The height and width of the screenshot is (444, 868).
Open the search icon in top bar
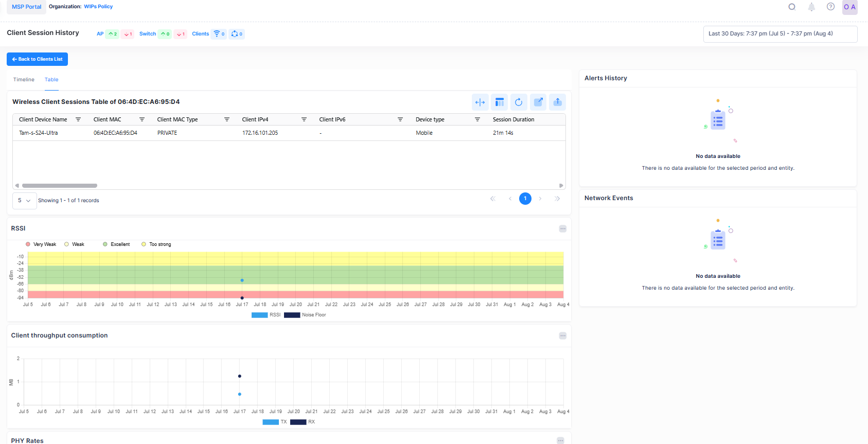tap(792, 7)
